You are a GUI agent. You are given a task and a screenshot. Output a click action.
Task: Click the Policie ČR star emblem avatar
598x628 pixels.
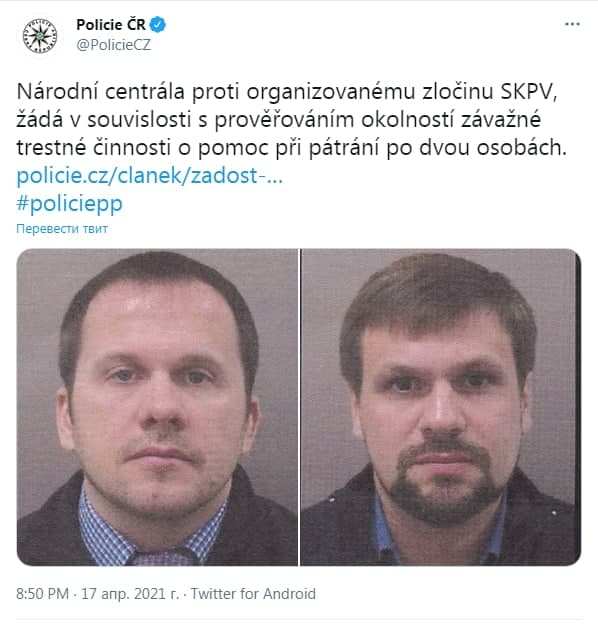click(x=40, y=36)
